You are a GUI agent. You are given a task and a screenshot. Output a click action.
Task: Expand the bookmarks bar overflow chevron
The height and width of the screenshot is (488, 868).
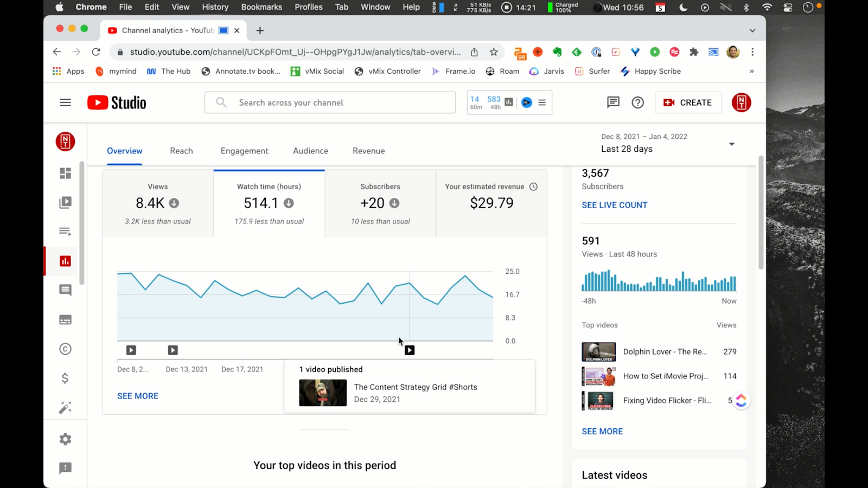[752, 71]
